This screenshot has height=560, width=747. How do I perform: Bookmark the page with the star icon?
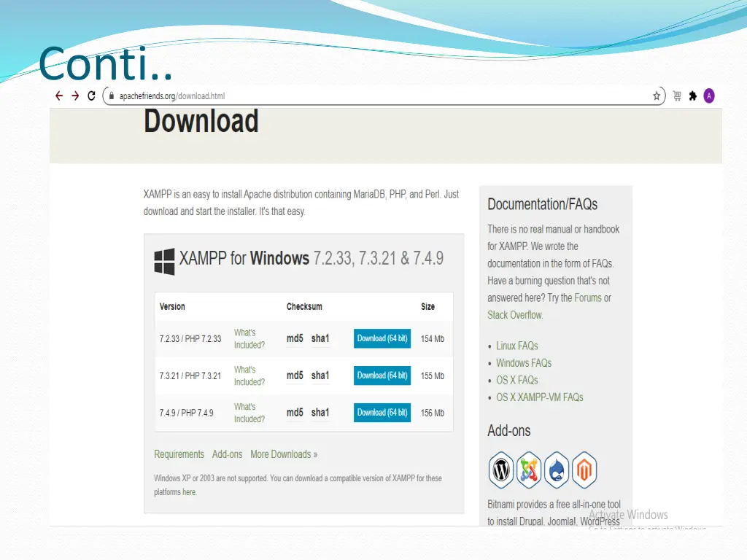click(x=657, y=96)
